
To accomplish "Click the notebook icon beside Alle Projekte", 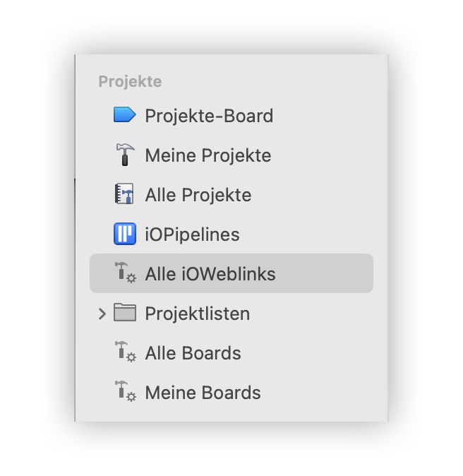I will (124, 194).
